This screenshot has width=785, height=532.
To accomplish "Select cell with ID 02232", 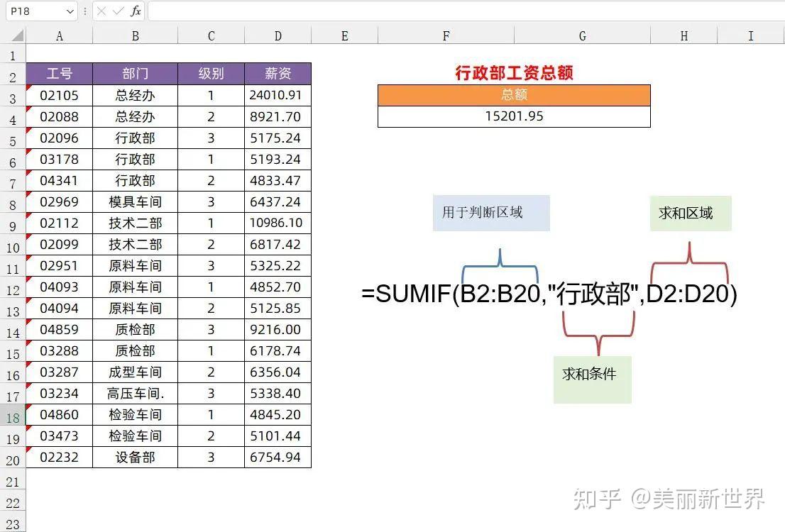I will click(x=59, y=457).
